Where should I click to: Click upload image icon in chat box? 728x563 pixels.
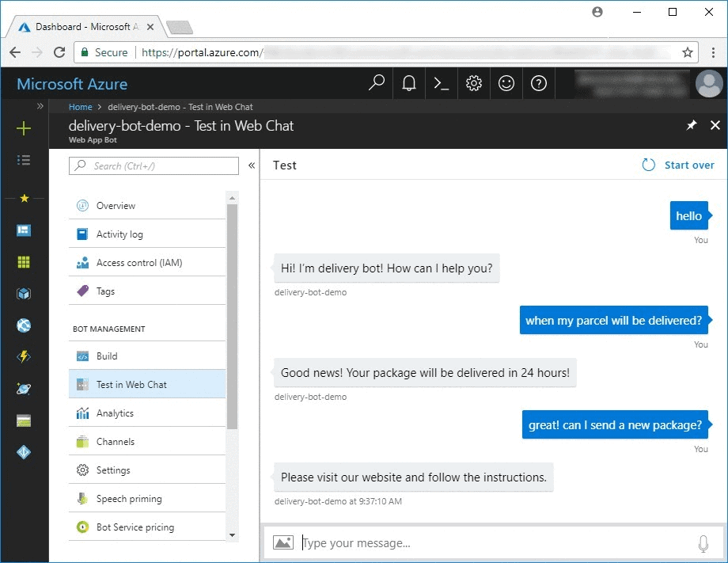tap(283, 542)
